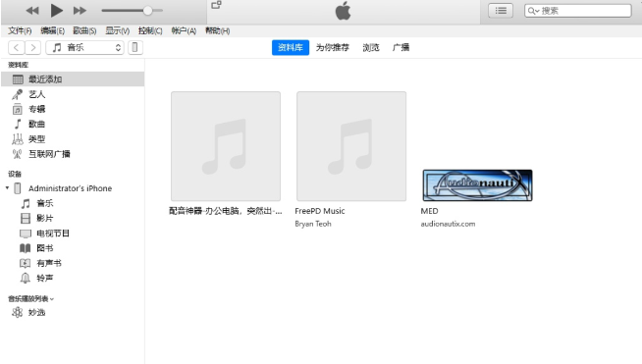Click the bell icon beside 铃声
The image size is (642, 364).
26,279
